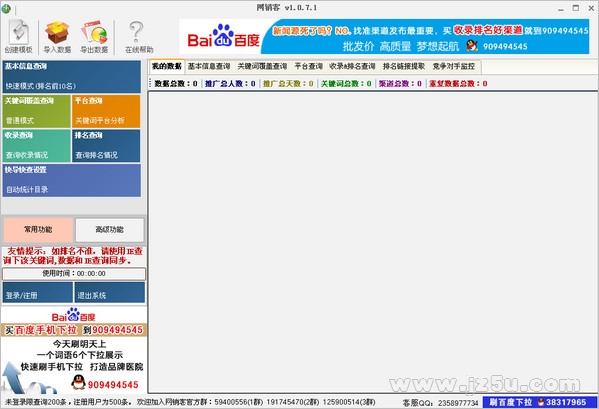Screen dimensions: 599x409
Task: Switch to 基本信息查询 tab
Action: click(209, 66)
